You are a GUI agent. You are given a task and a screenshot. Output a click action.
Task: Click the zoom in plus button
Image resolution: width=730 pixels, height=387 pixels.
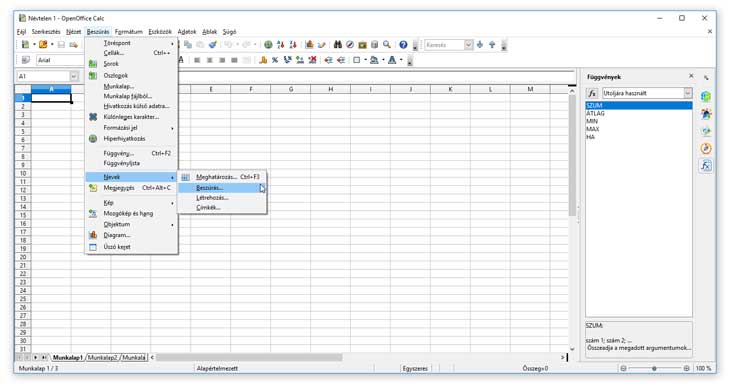click(687, 368)
